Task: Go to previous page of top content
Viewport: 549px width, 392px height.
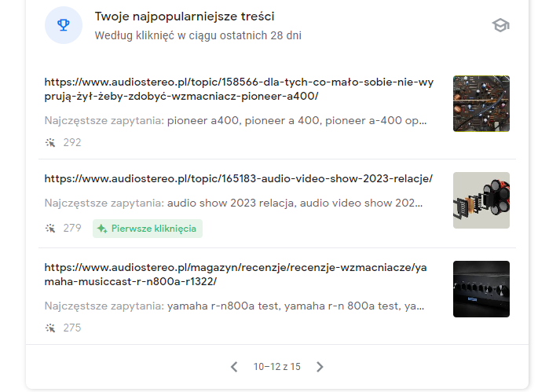Action: [x=234, y=367]
